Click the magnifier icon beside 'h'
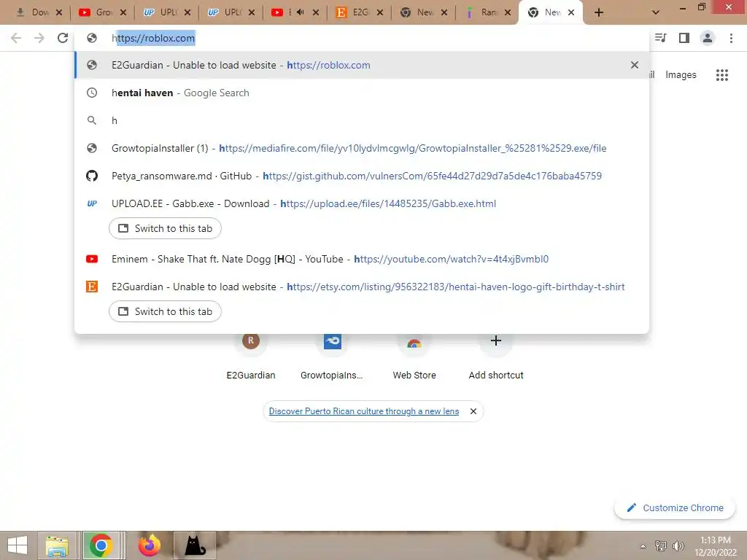 click(92, 120)
